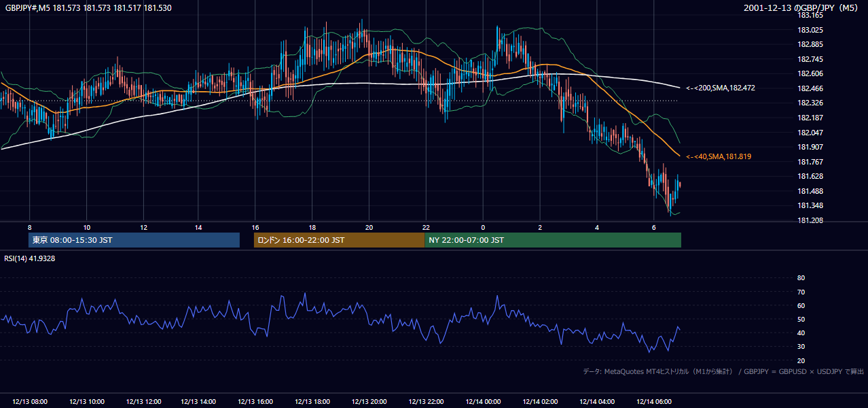Click the London session bar 16:00-22:00 JST

tap(339, 240)
